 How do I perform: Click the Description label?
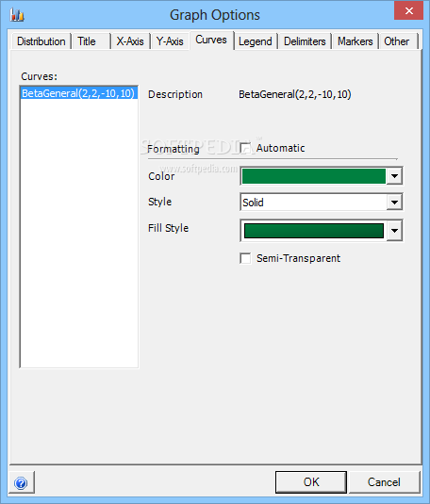[175, 94]
